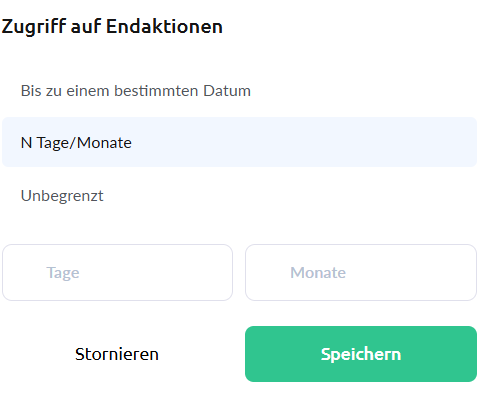The image size is (479, 393).
Task: Cancel with the Stornieren button
Action: (x=117, y=354)
